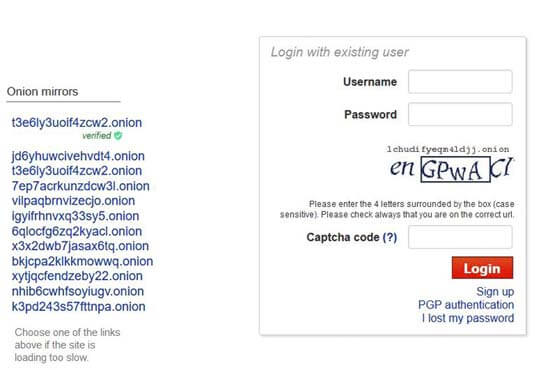Click the I lost my password link
This screenshot has width=550, height=370.
point(468,318)
